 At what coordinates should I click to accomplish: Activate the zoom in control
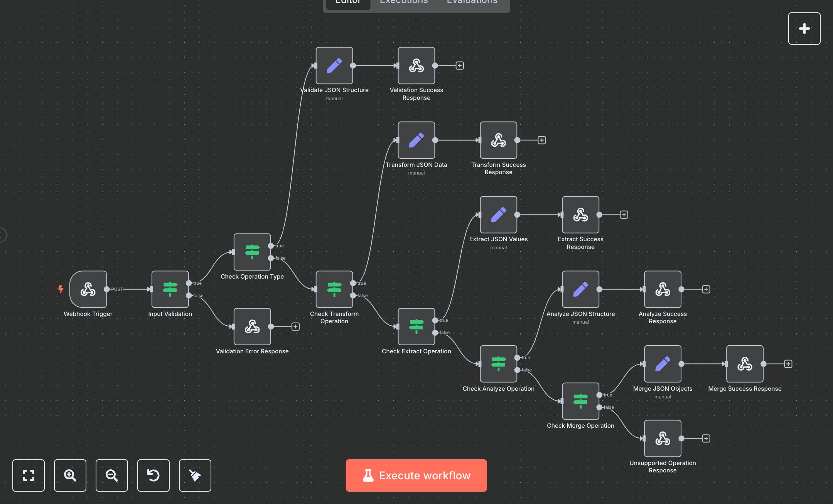click(70, 475)
